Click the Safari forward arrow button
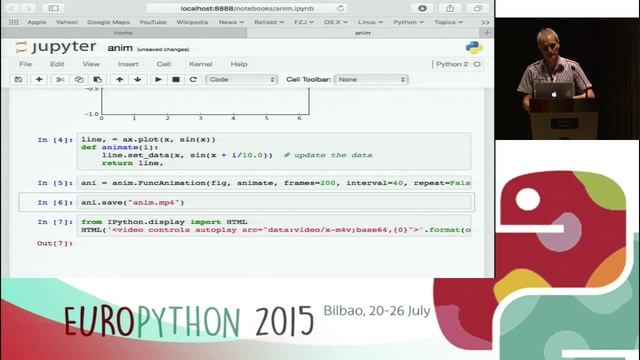 coord(28,8)
